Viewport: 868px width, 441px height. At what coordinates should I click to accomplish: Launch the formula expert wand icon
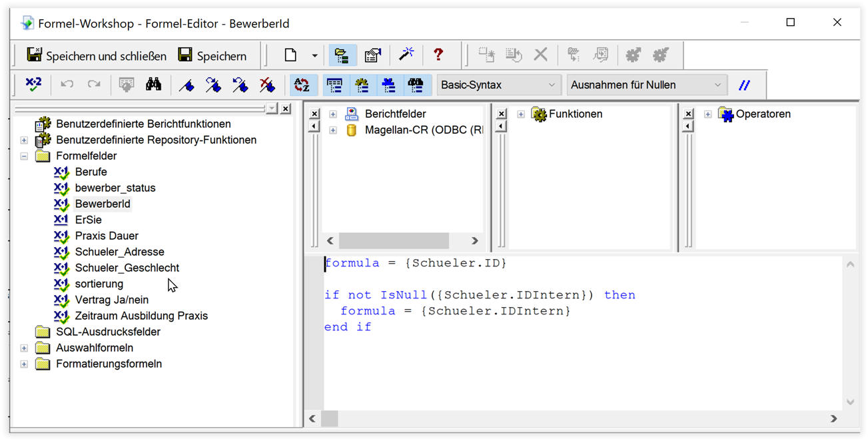pyautogui.click(x=406, y=55)
